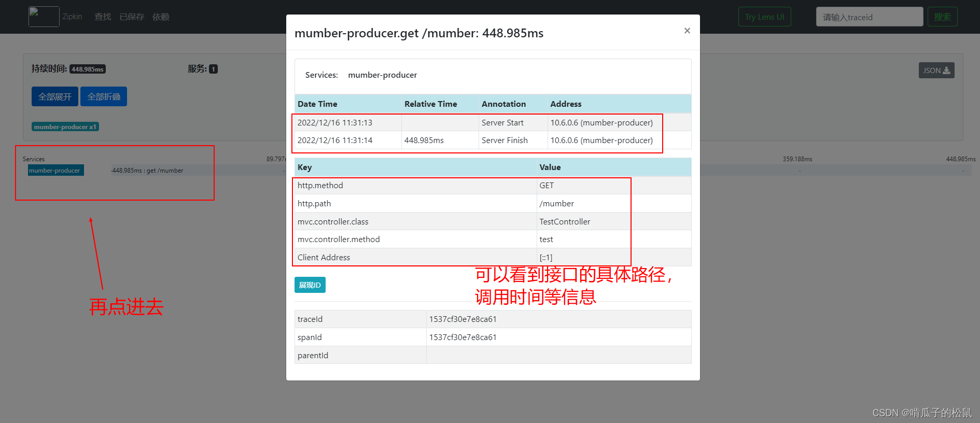This screenshot has height=423, width=980.
Task: Close the span detail modal
Action: point(687,31)
